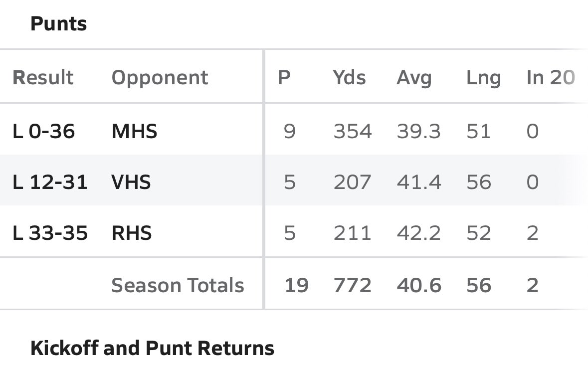Sort by the Avg column header
This screenshot has height=366, width=588.
click(x=414, y=78)
